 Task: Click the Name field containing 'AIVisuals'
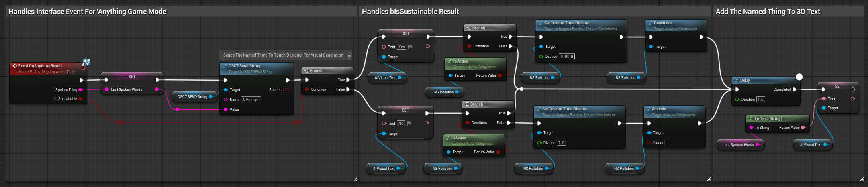click(251, 100)
